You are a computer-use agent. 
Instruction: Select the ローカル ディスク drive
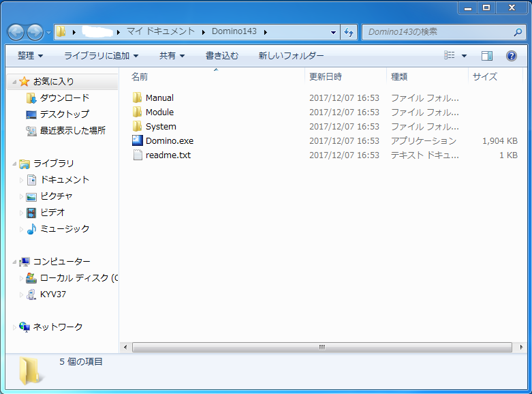point(79,278)
